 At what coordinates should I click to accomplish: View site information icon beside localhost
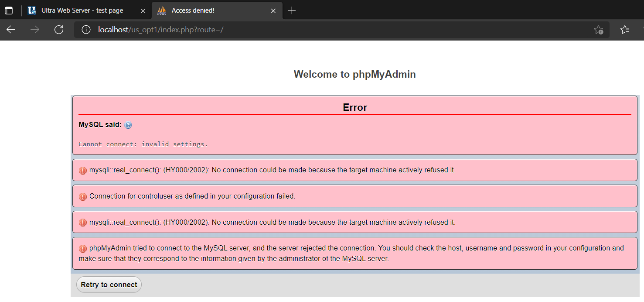click(86, 30)
